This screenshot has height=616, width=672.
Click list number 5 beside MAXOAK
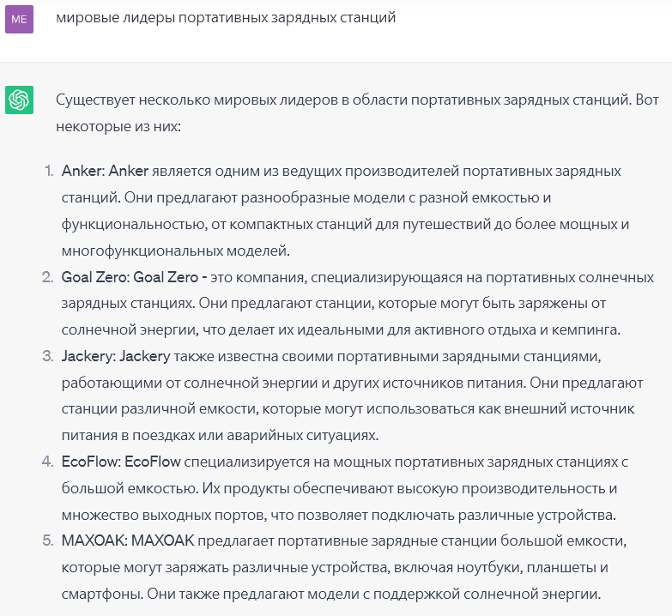[48, 541]
